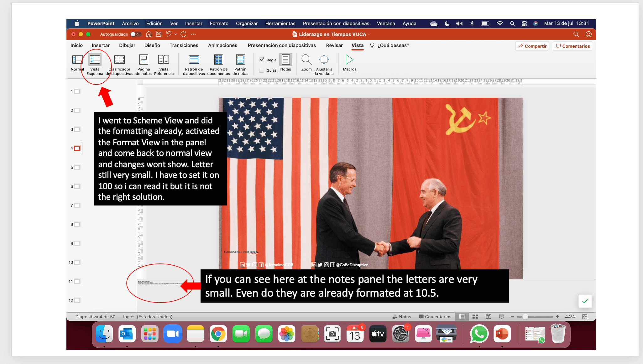Open Google Chrome from the Dock

(x=218, y=334)
